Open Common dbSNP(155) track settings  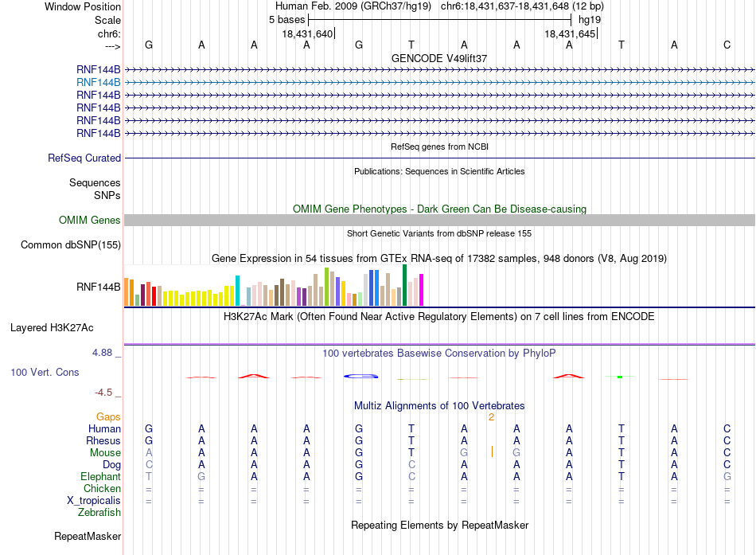coord(71,244)
